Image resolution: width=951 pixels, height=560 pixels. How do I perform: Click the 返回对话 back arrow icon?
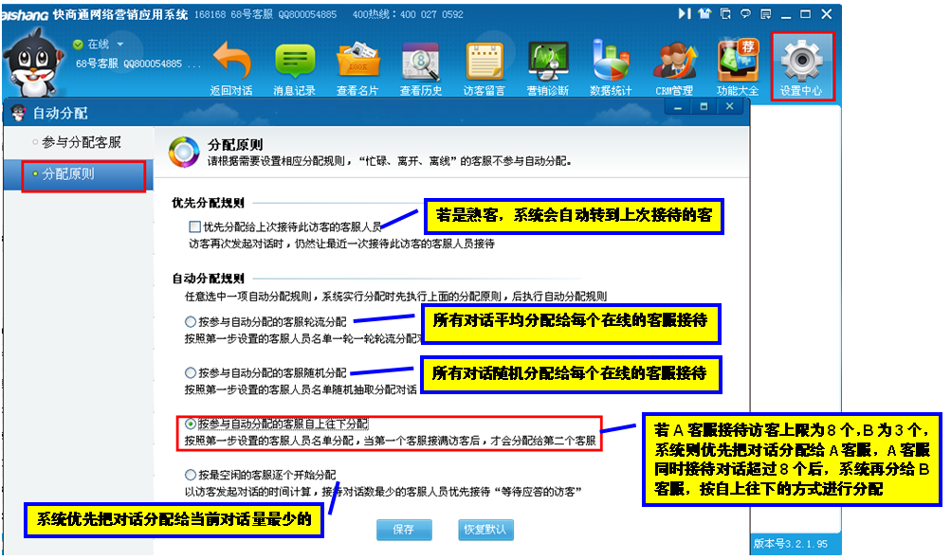pos(230,64)
